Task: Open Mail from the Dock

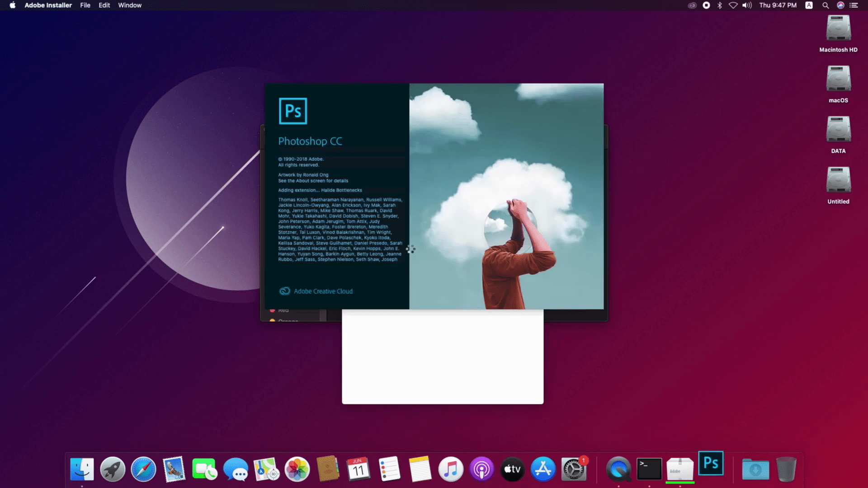Action: 174,469
